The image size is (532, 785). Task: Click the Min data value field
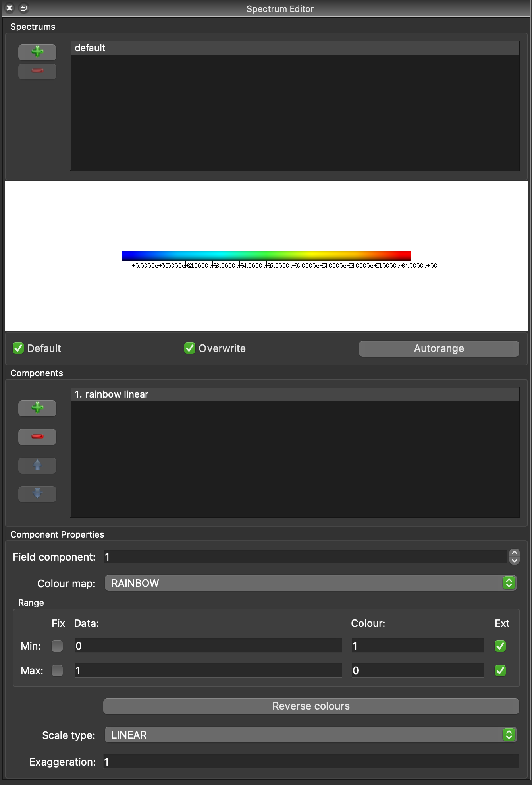coord(208,646)
